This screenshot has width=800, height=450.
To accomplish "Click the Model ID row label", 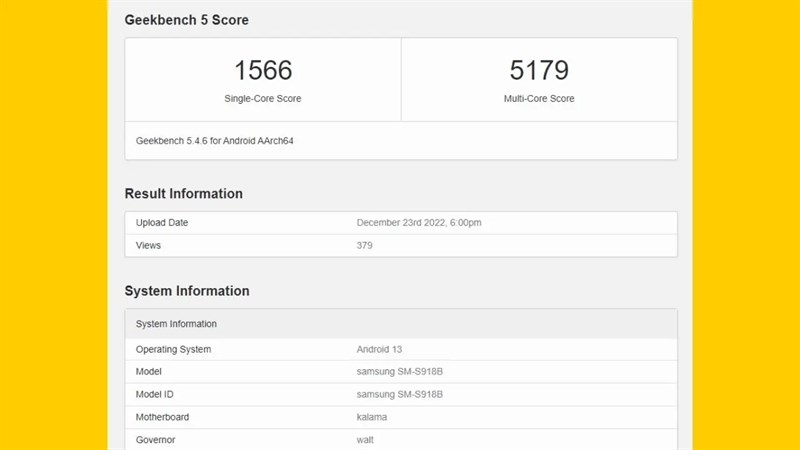I will (x=155, y=394).
